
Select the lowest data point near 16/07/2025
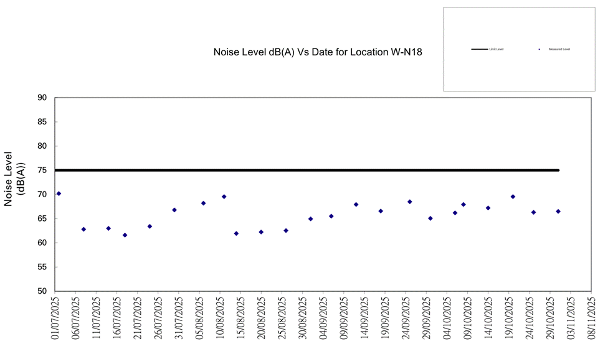[125, 235]
